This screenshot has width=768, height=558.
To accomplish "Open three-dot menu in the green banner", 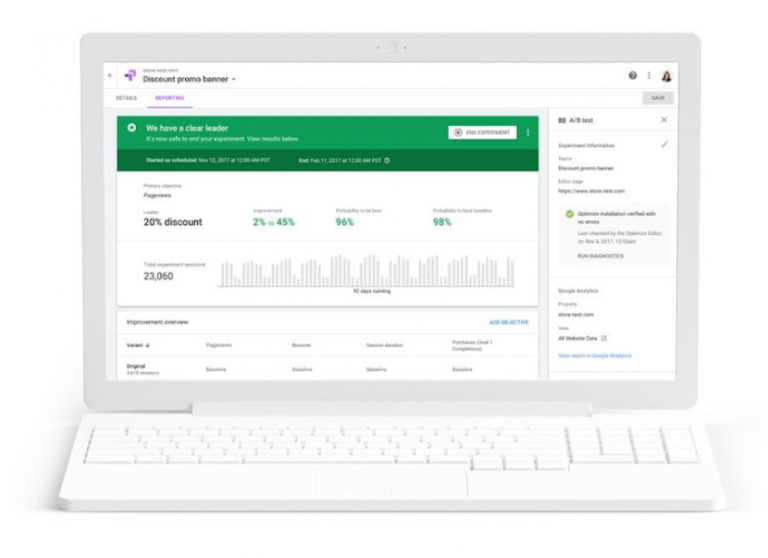I will click(x=528, y=132).
